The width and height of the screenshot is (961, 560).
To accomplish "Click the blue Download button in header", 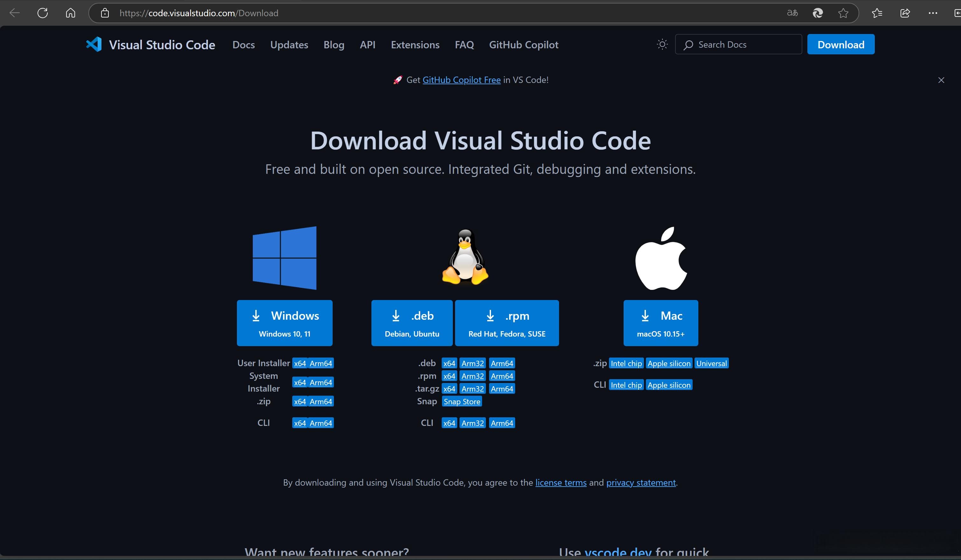I will click(840, 44).
